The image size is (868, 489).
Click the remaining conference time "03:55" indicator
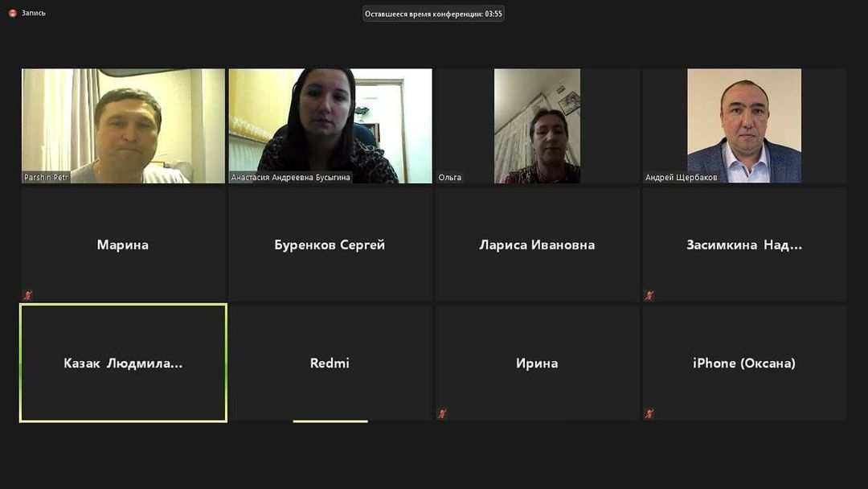tap(433, 14)
